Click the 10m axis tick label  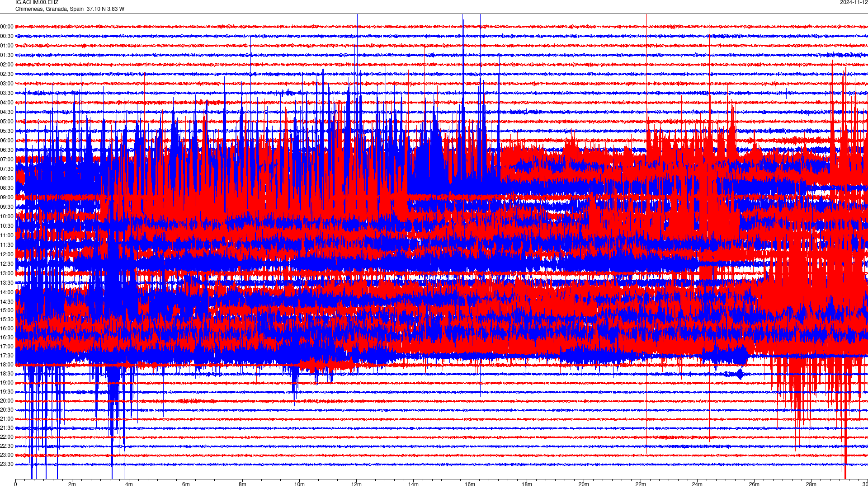pyautogui.click(x=300, y=484)
